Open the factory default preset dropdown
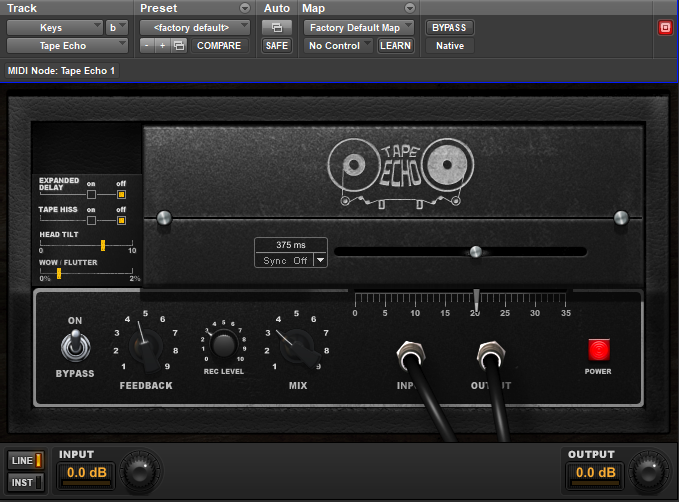The image size is (679, 502). pyautogui.click(x=195, y=27)
